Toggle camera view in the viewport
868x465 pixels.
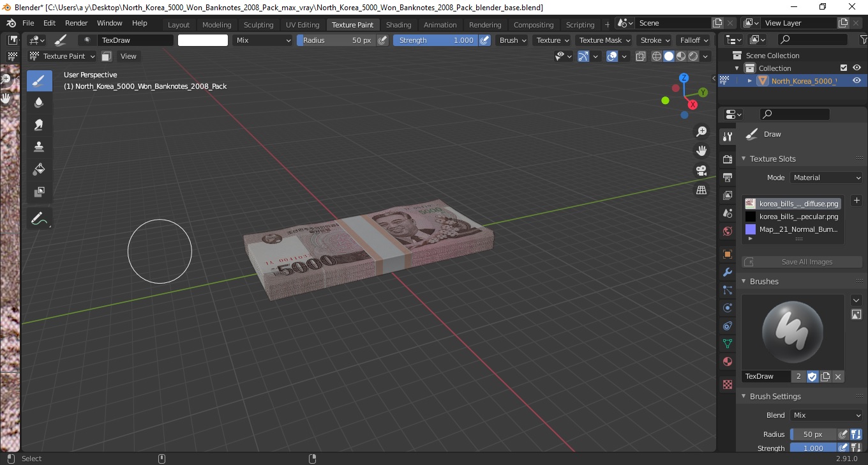click(x=701, y=171)
